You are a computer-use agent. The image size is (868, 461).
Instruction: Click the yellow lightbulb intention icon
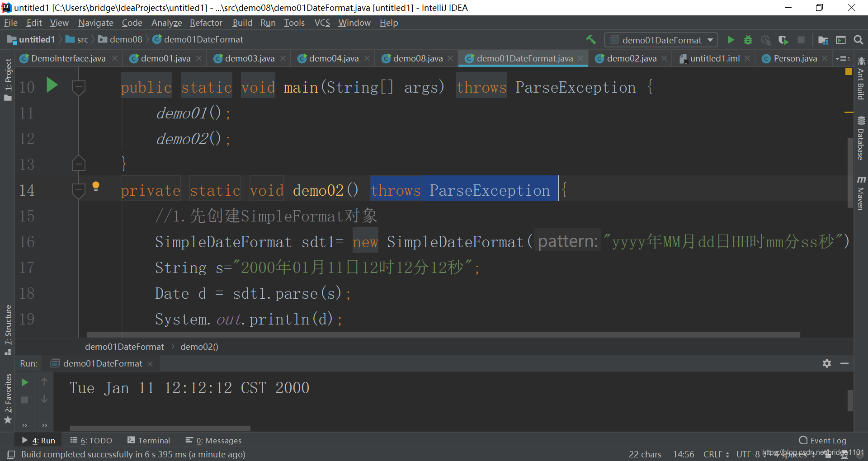pyautogui.click(x=96, y=186)
